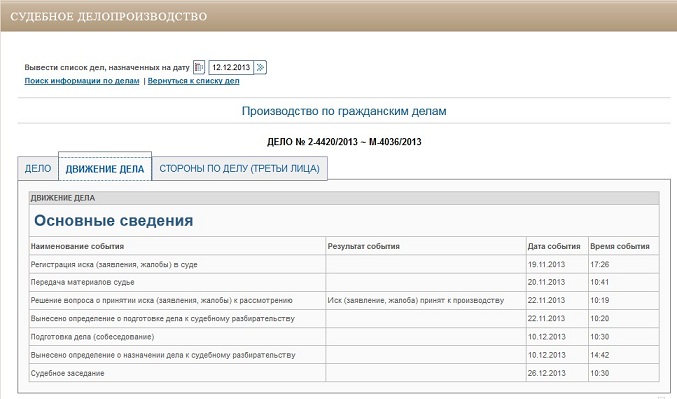Select row Подготовка дела (собеседование)
The width and height of the screenshot is (677, 399).
[x=344, y=336]
